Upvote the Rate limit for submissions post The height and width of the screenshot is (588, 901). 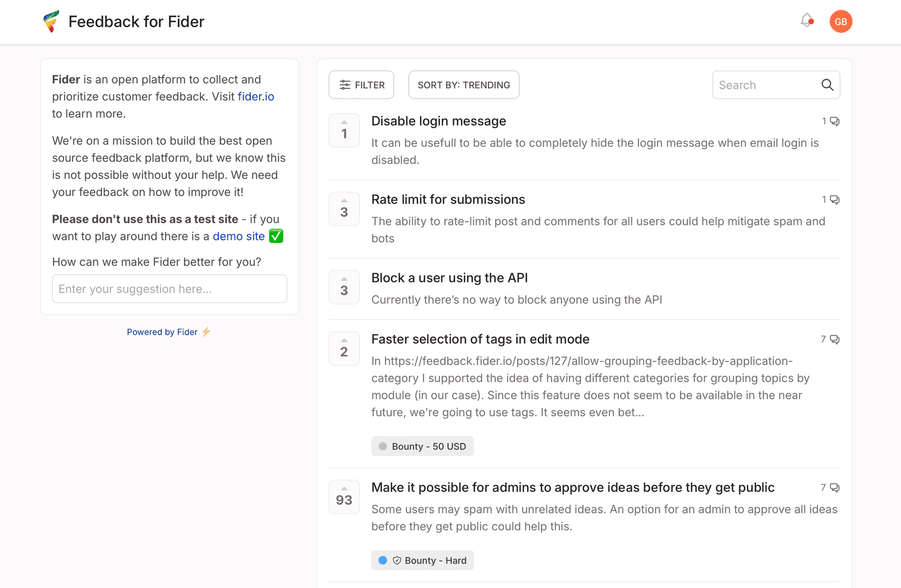(344, 209)
